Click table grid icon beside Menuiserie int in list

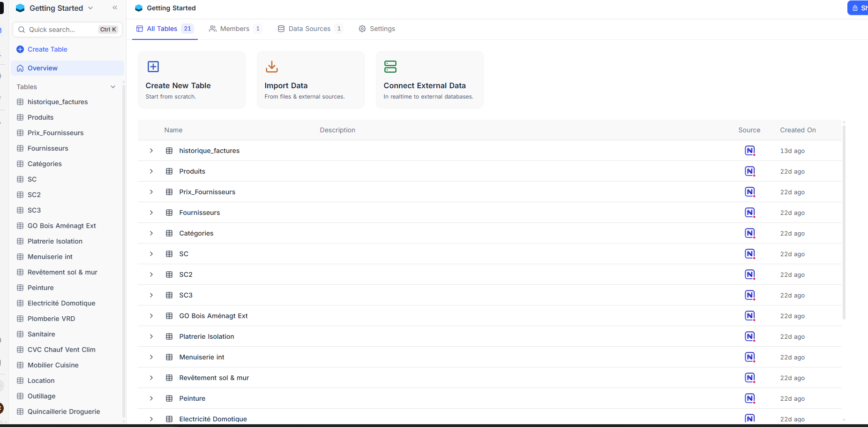pos(169,357)
